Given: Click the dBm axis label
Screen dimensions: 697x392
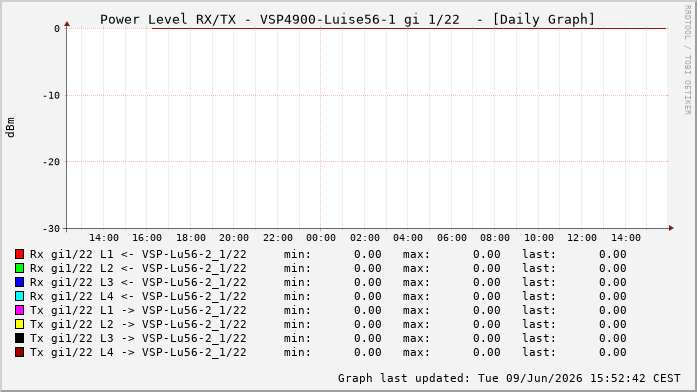Looking at the screenshot, I should 11,128.
